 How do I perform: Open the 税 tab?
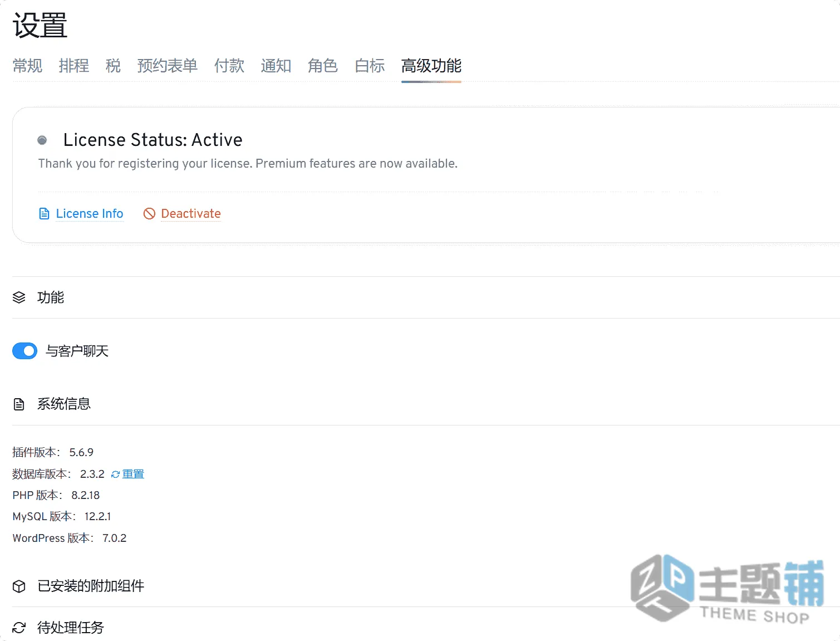click(x=113, y=66)
